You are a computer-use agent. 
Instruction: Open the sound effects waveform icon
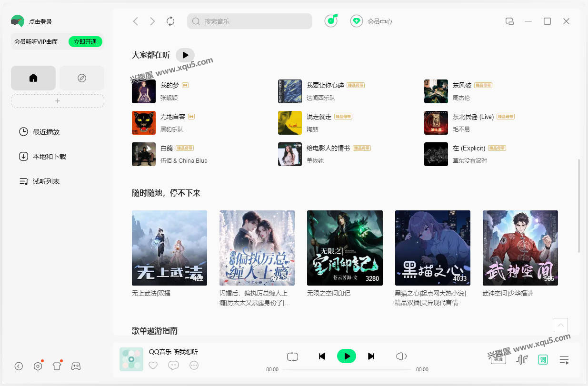[522, 359]
